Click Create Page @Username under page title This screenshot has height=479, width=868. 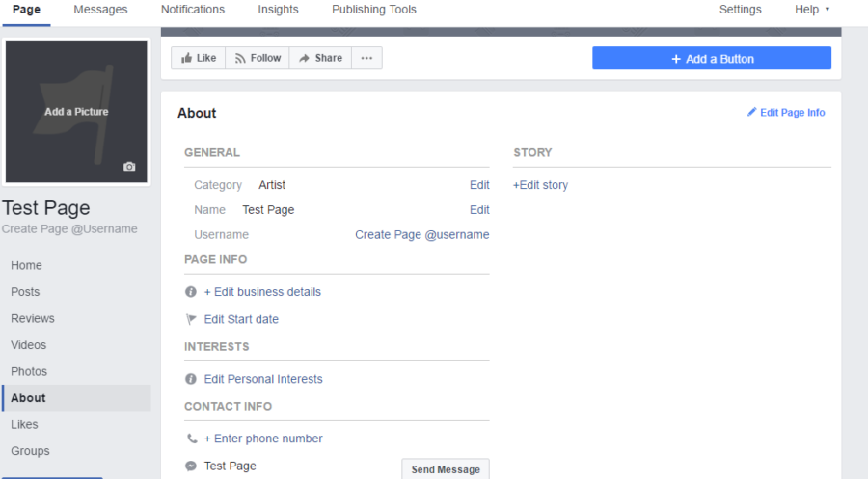[x=69, y=229]
